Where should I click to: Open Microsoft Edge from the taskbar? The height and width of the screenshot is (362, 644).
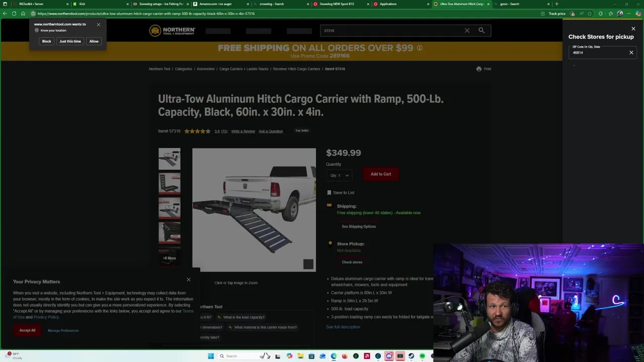point(334,356)
